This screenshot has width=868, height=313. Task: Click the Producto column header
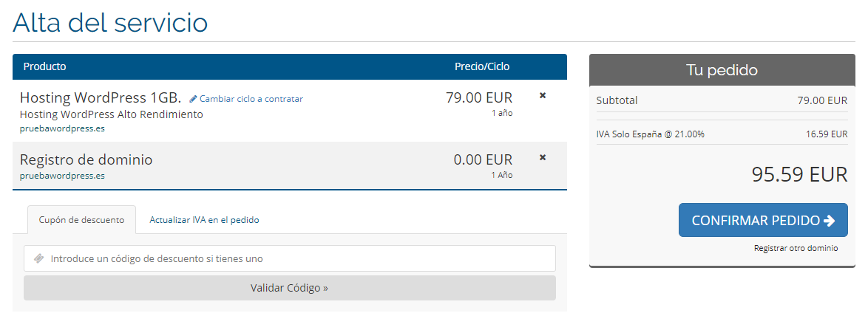coord(45,66)
